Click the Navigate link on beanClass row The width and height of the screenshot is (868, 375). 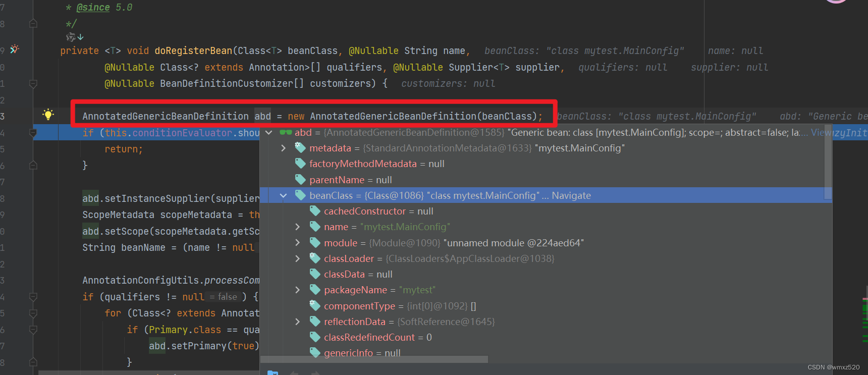tap(571, 195)
